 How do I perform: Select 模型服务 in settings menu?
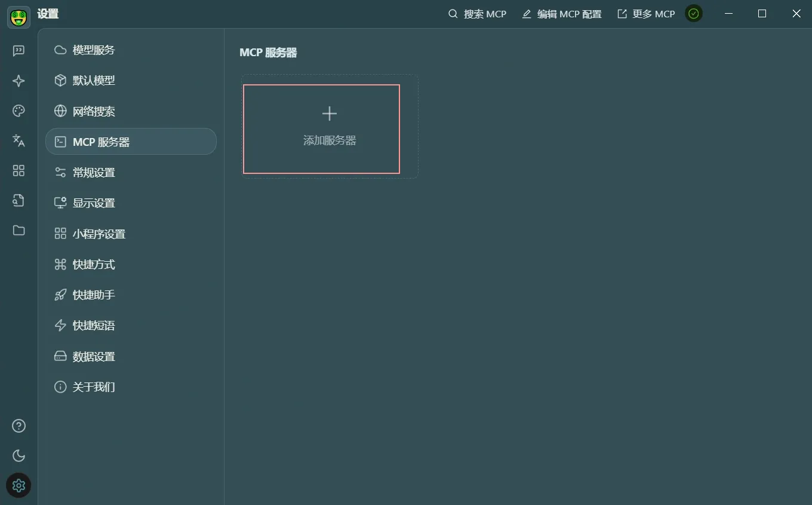(93, 50)
